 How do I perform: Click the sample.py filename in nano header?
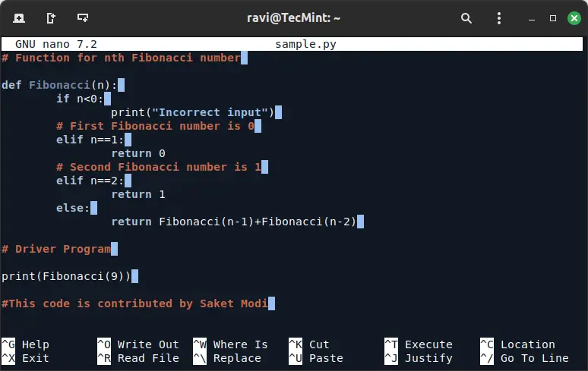tap(305, 45)
